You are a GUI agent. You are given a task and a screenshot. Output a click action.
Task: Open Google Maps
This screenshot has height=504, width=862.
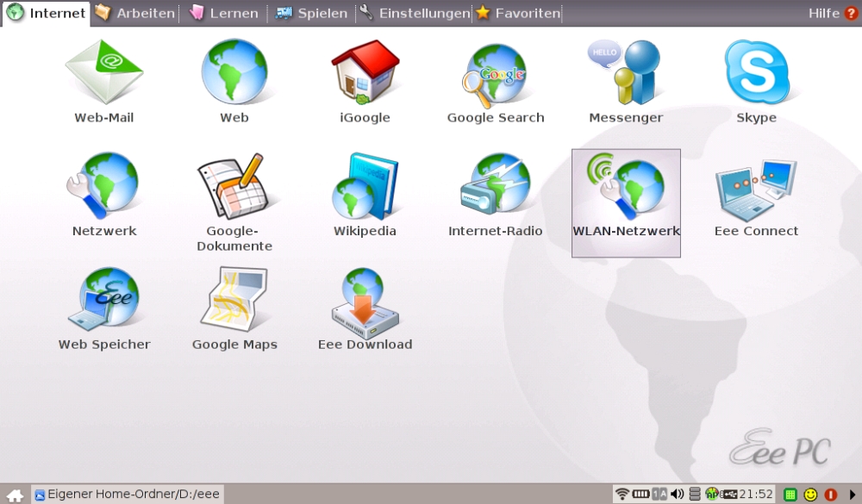(234, 299)
